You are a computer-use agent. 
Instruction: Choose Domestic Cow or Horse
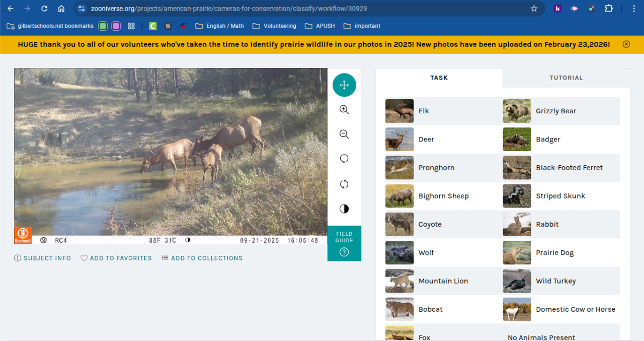(561, 309)
